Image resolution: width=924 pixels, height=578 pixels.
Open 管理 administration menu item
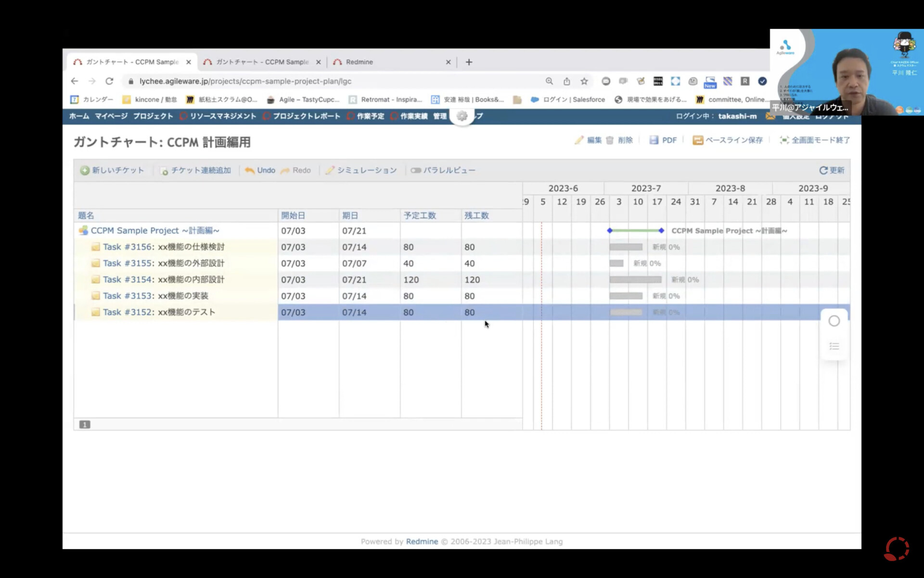point(440,116)
